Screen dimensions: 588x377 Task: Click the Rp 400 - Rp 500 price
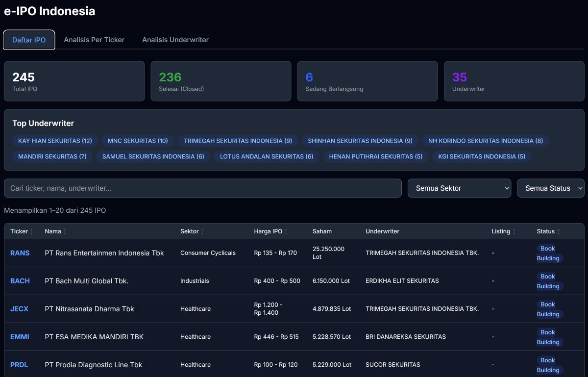(x=277, y=281)
